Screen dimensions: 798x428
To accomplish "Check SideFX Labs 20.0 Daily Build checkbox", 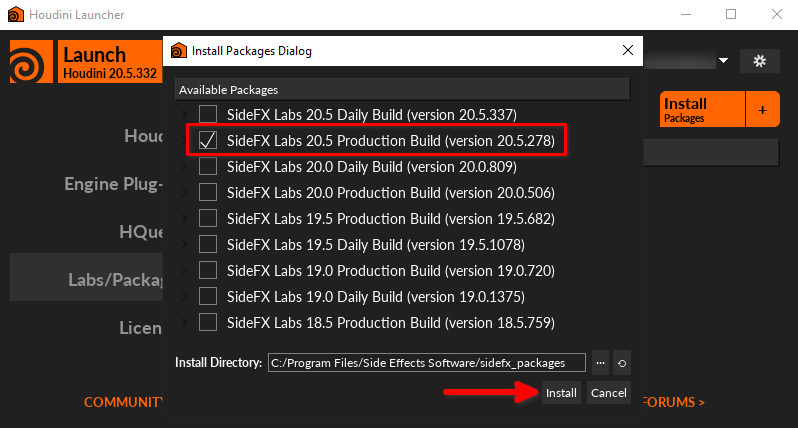I will [208, 166].
